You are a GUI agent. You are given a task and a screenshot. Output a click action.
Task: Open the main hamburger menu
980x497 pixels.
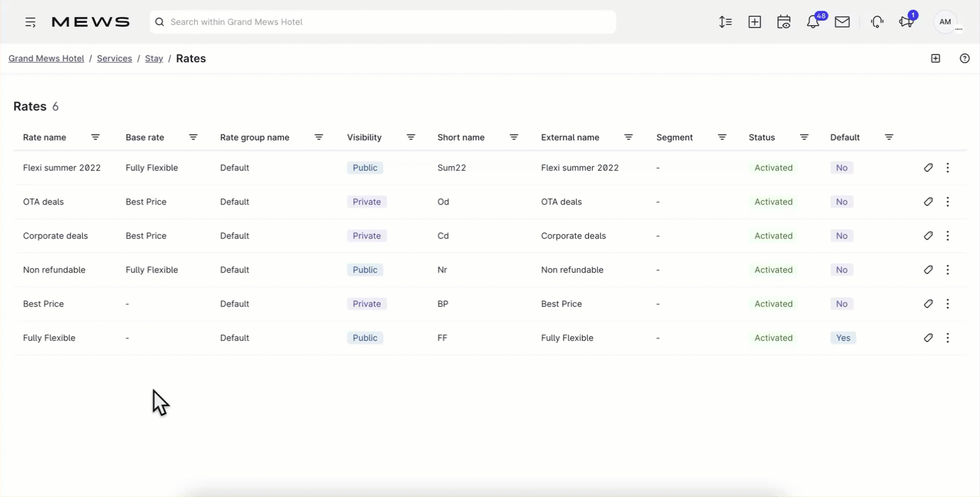pyautogui.click(x=30, y=22)
